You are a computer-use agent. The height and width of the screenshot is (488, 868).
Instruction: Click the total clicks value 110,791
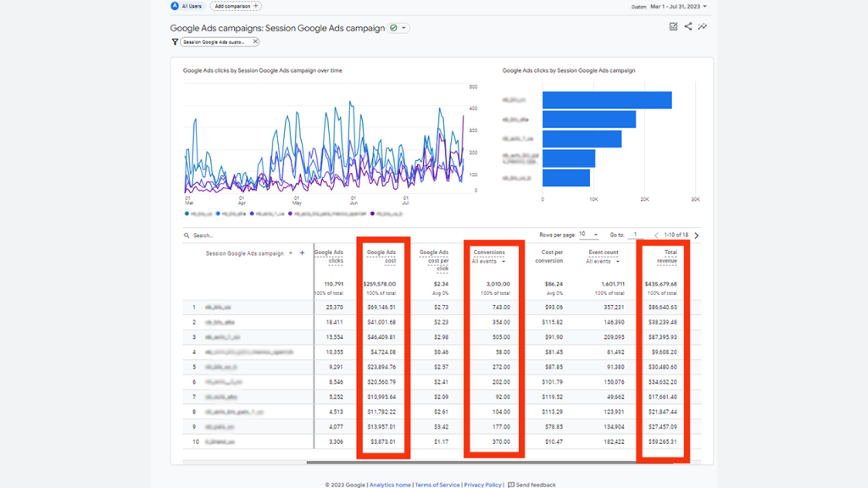tap(334, 284)
